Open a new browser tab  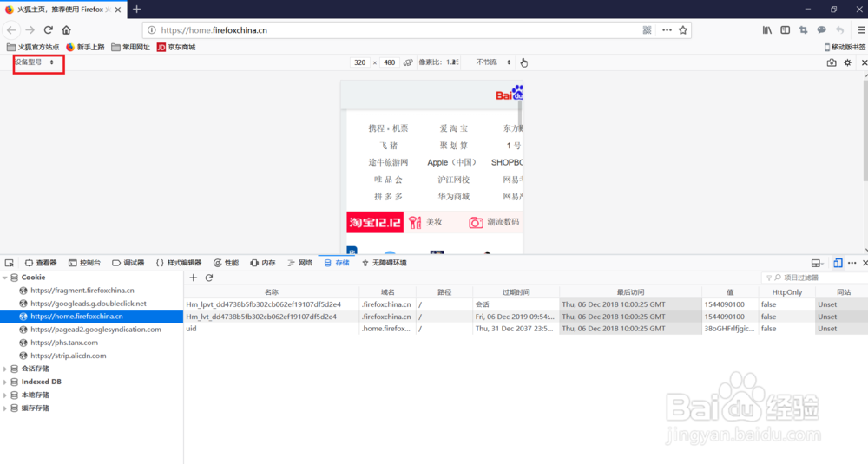[137, 9]
